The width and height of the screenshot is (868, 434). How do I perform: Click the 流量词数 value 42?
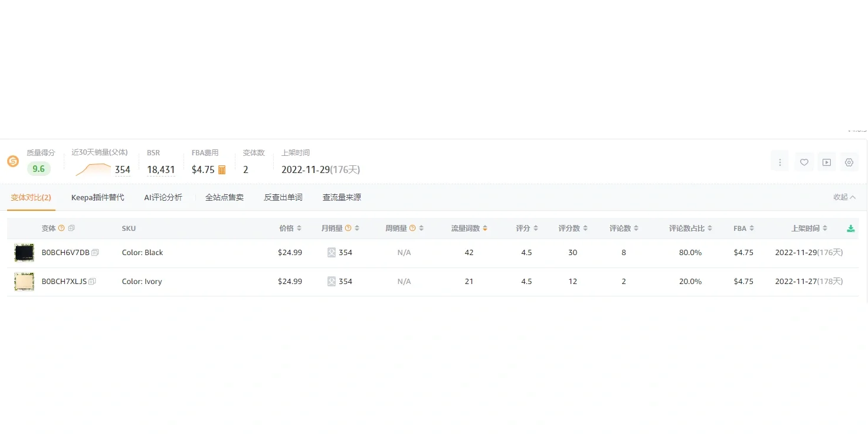[x=469, y=253]
